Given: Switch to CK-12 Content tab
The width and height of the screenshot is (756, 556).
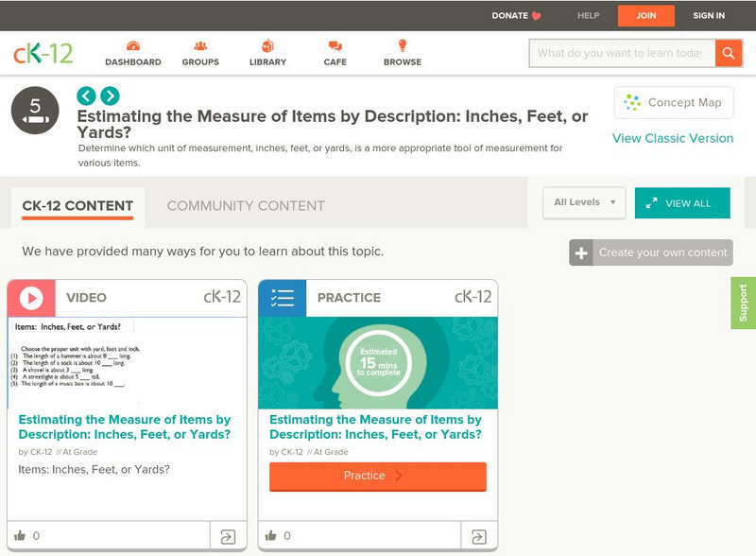Looking at the screenshot, I should tap(77, 205).
